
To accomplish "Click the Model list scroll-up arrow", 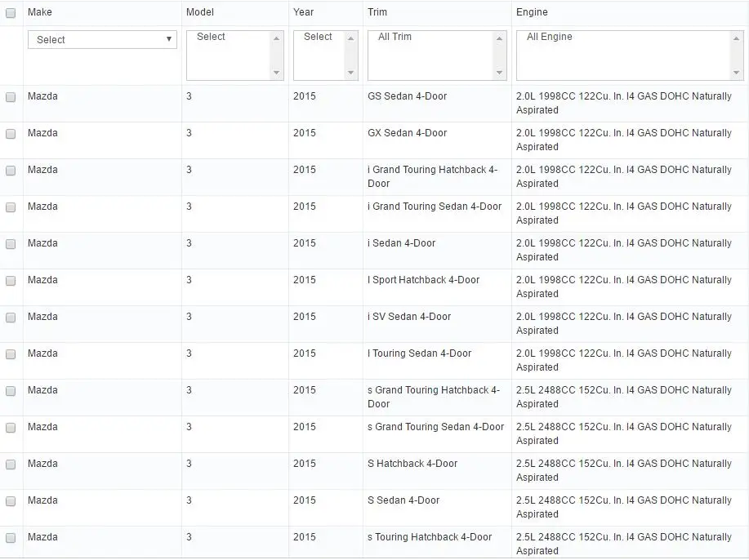I will (x=277, y=38).
